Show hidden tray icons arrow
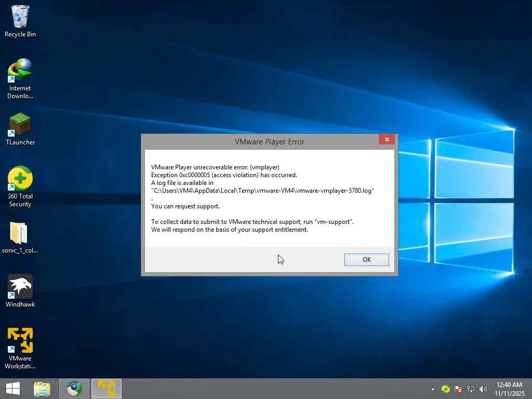 coord(433,389)
